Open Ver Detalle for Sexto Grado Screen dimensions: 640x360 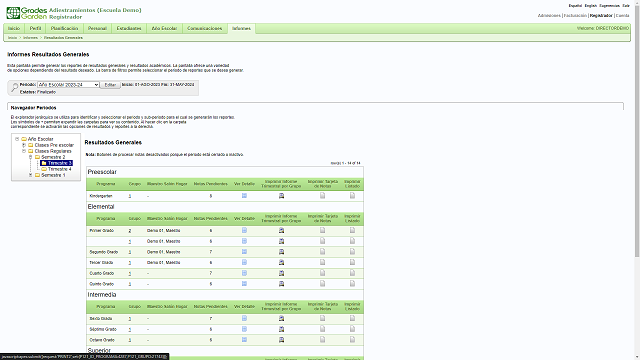pyautogui.click(x=244, y=318)
